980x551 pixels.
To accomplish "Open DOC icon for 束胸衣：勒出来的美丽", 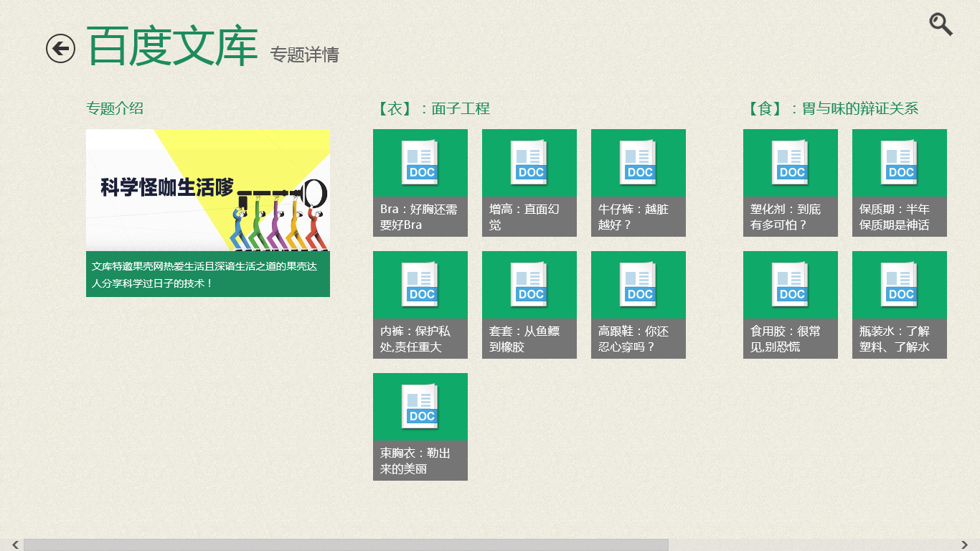I will pos(420,407).
